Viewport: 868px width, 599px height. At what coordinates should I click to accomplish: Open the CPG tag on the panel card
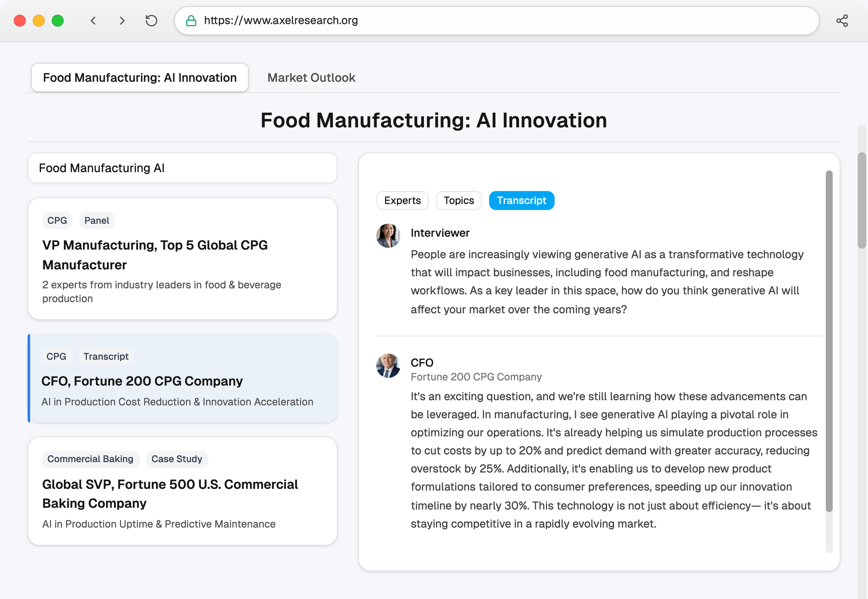pos(57,220)
